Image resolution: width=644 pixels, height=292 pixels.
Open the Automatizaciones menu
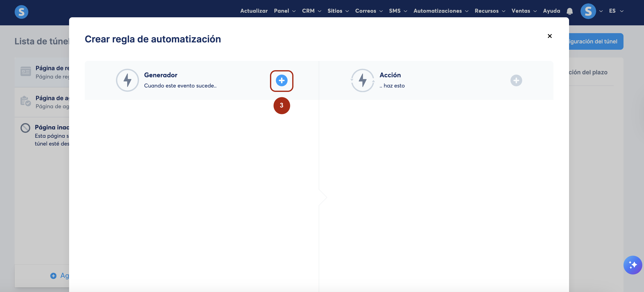(x=440, y=11)
